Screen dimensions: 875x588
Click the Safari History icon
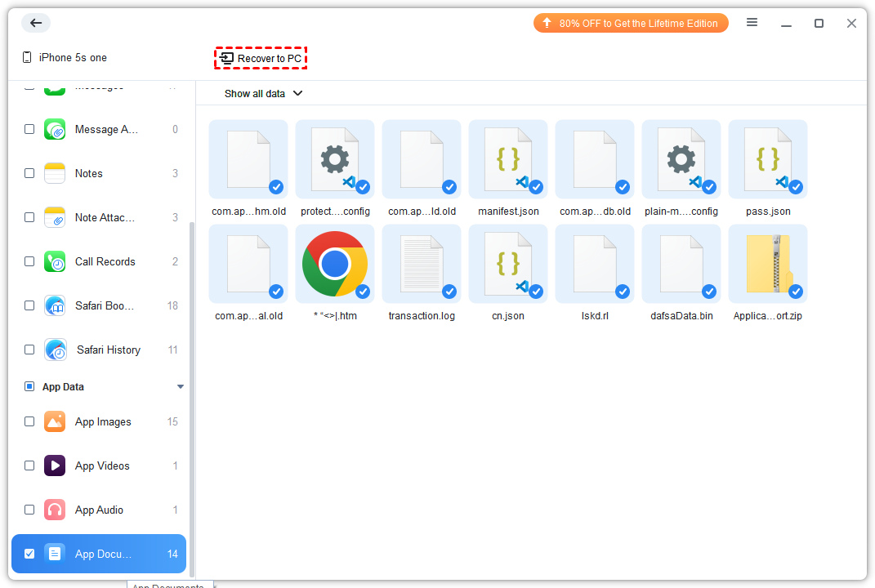tap(56, 350)
